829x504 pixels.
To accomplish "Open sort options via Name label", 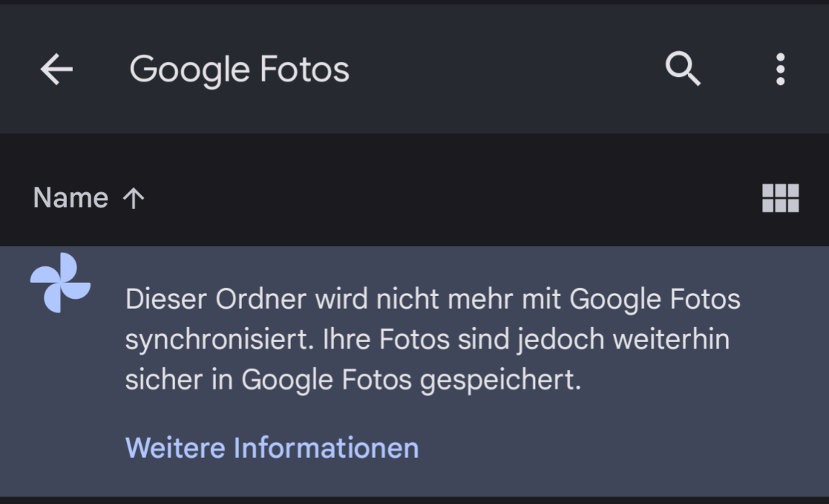I will [71, 198].
